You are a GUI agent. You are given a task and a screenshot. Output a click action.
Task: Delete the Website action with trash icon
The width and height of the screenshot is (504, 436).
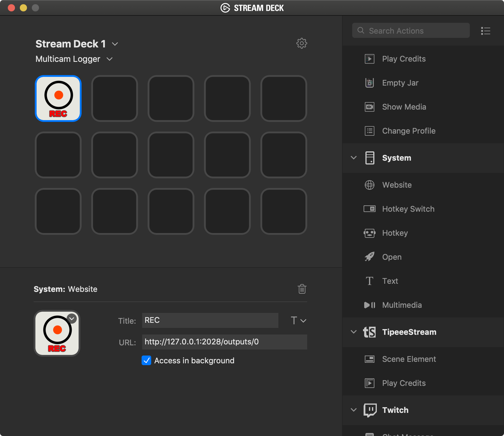click(302, 289)
